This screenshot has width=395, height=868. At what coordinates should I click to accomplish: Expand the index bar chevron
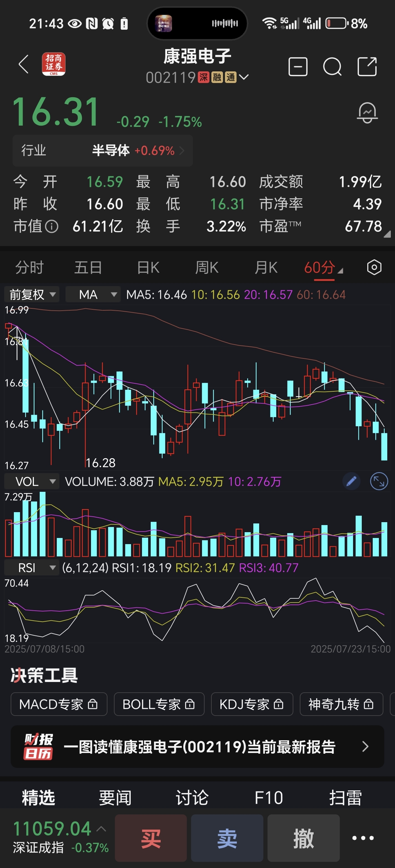(x=101, y=829)
